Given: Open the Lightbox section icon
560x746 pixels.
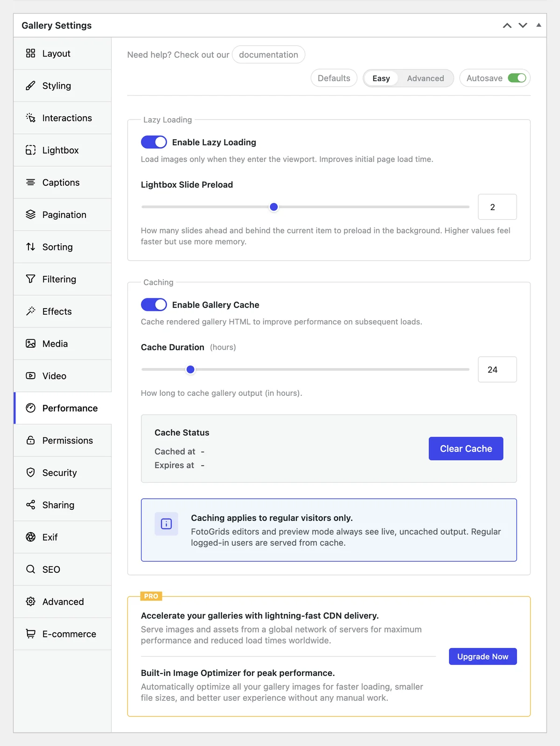Looking at the screenshot, I should [x=30, y=150].
